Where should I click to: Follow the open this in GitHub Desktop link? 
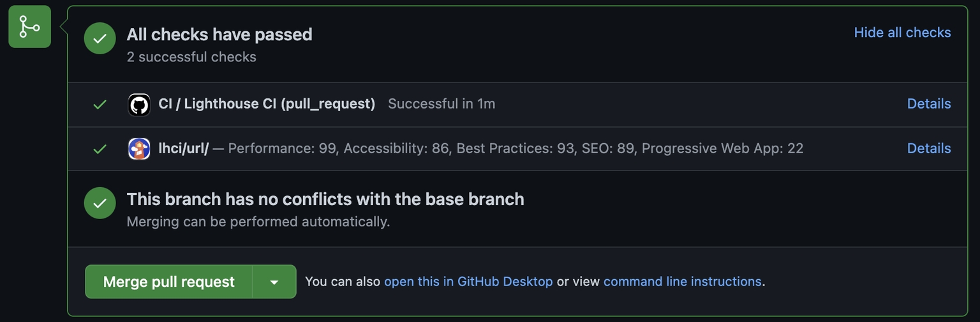[x=468, y=281]
